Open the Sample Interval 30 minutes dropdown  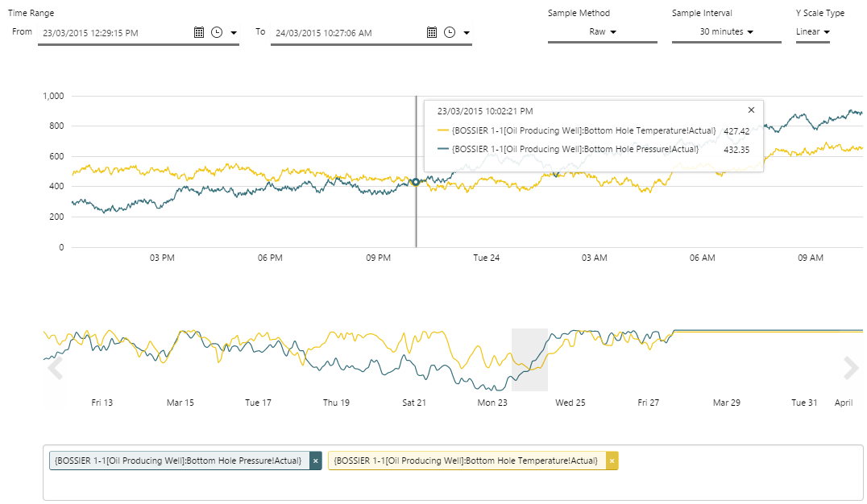(726, 32)
